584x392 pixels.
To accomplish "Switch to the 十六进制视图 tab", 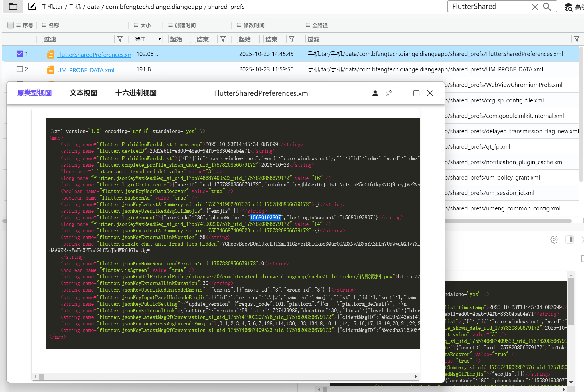I will click(x=136, y=93).
